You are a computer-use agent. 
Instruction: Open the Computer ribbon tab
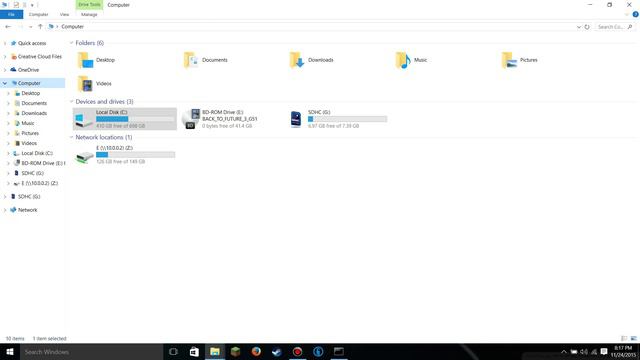point(38,15)
